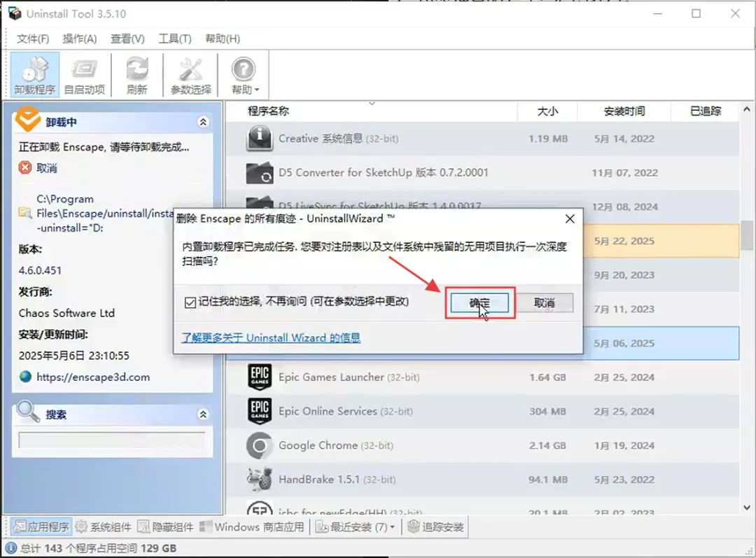Click the magnifier icon in 搜索 panel

coord(27,412)
